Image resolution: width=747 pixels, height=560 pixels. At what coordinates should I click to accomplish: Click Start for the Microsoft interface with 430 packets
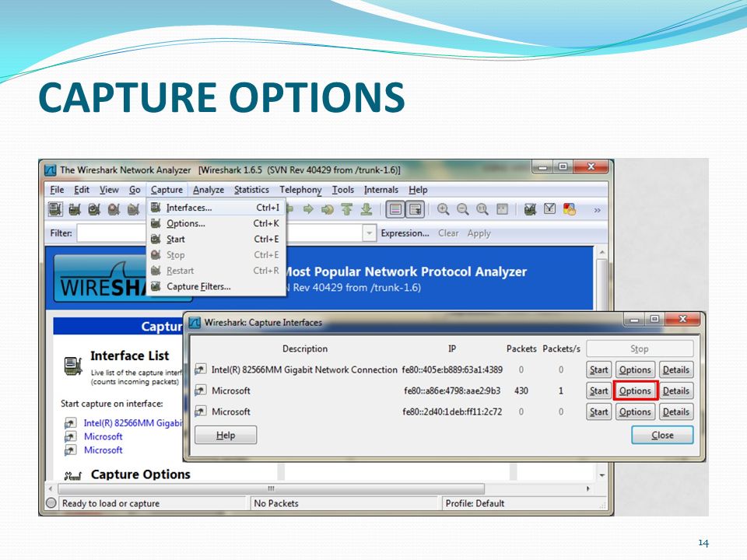click(x=599, y=391)
